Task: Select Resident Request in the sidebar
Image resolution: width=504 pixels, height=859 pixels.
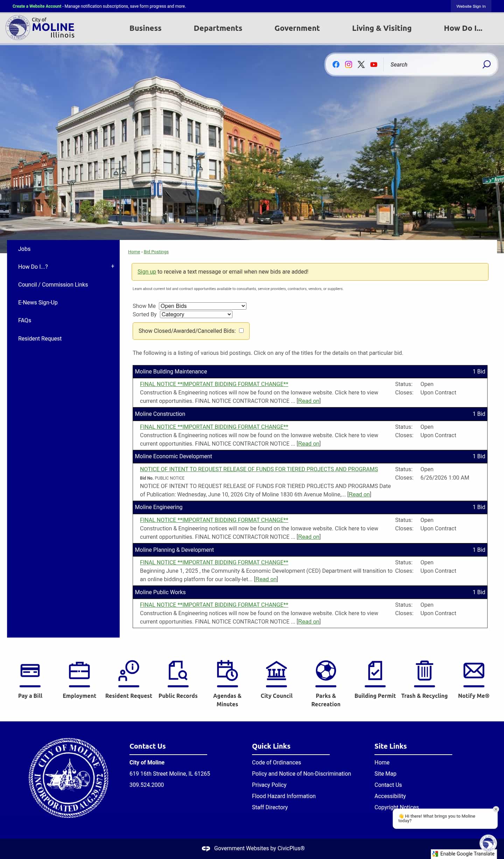Action: point(63,338)
